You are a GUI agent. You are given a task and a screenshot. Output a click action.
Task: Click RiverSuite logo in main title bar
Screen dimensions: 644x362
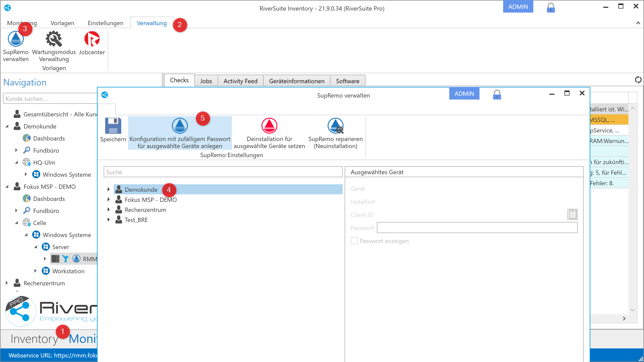pos(8,8)
